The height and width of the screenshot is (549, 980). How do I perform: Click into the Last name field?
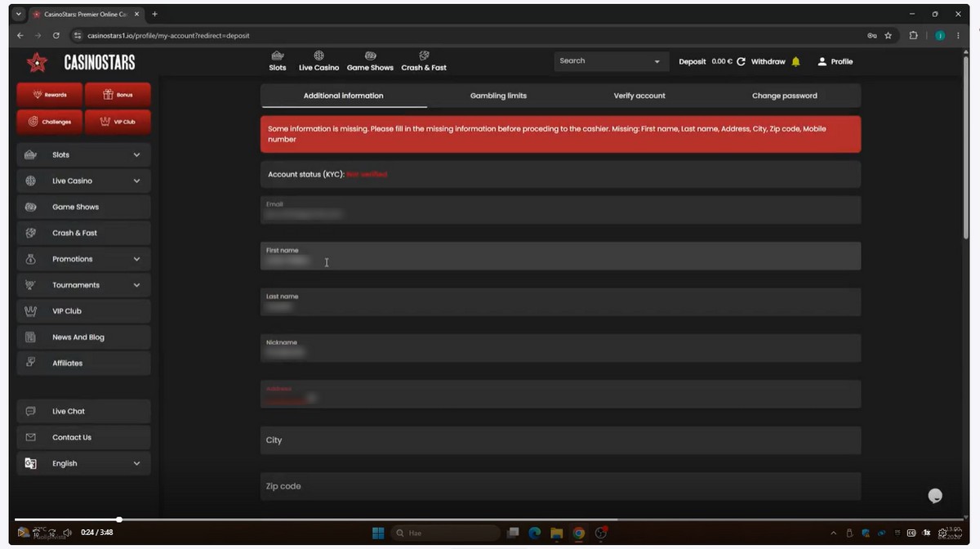click(560, 301)
